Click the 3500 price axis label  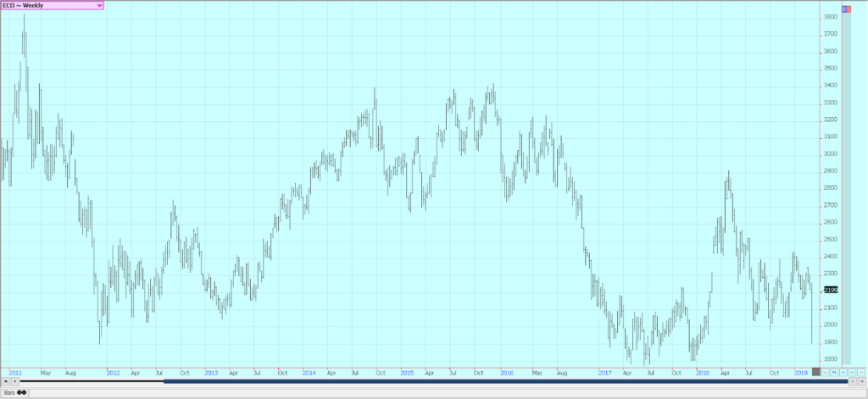831,69
